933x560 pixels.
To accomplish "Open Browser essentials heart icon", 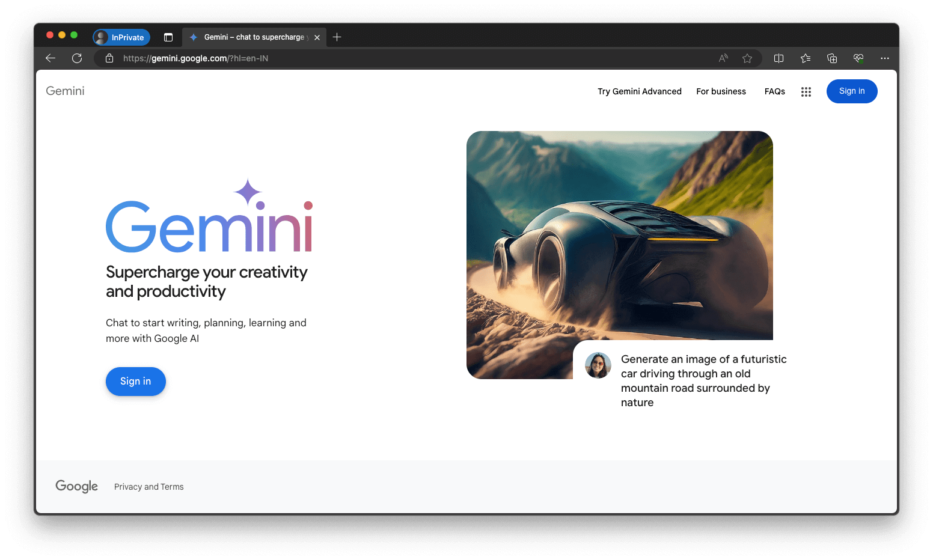I will [858, 58].
